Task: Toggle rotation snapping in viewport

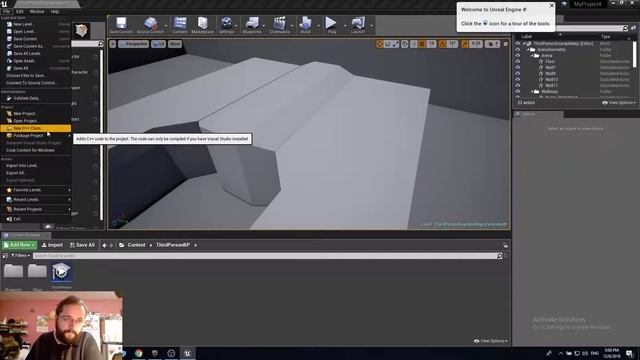Action: 442,44
